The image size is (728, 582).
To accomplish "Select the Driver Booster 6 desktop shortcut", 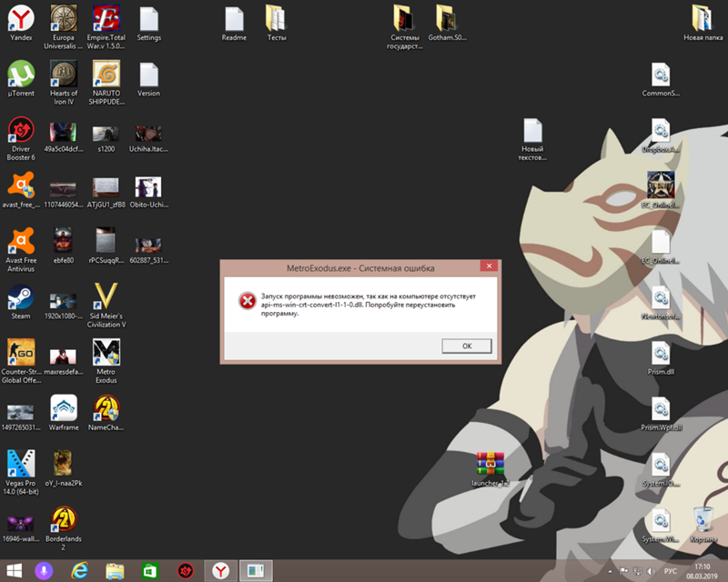I will [x=21, y=138].
